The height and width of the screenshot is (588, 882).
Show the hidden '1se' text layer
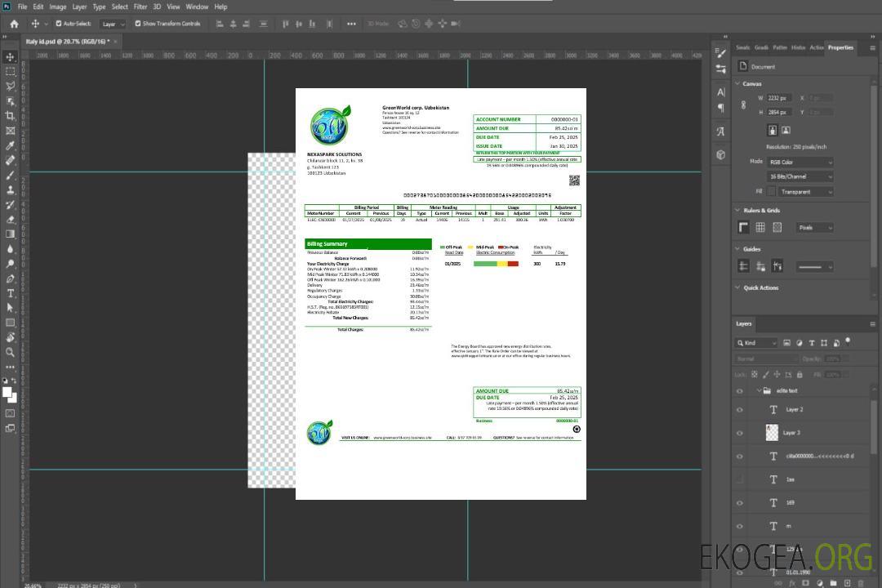point(740,479)
